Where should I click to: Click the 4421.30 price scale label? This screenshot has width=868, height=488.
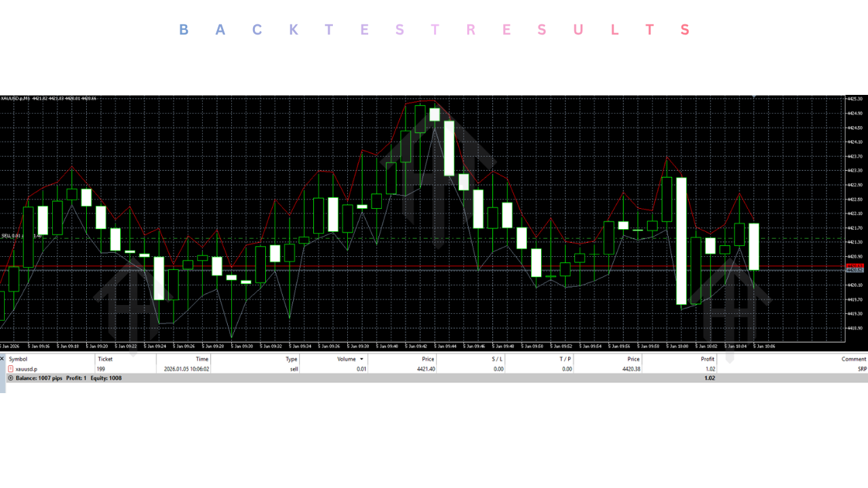click(x=854, y=242)
